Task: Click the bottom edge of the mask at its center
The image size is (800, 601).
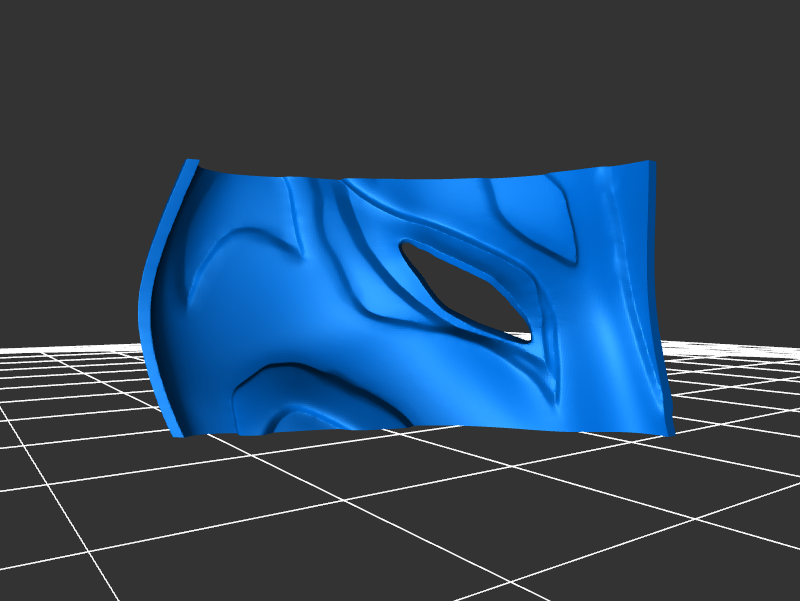Action: [x=420, y=428]
